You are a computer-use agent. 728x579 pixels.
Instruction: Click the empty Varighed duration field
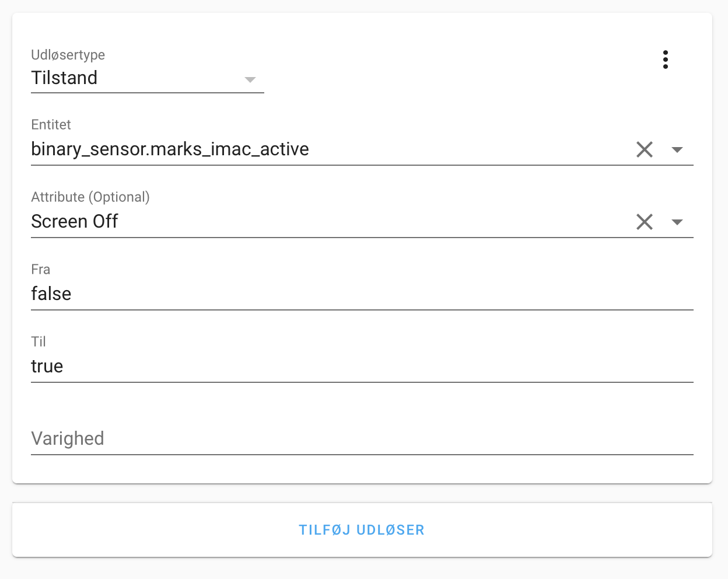click(x=233, y=438)
